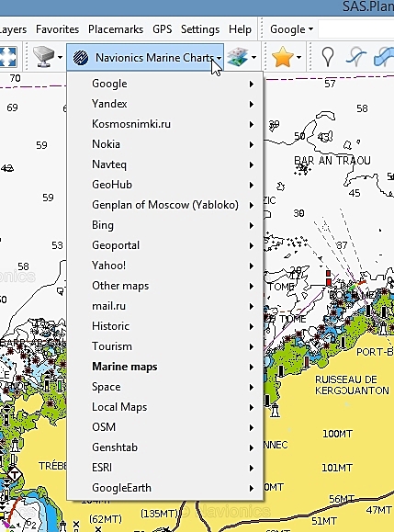Click the Navionics striped circle icon
Screen dimensions: 394x532
[81, 57]
